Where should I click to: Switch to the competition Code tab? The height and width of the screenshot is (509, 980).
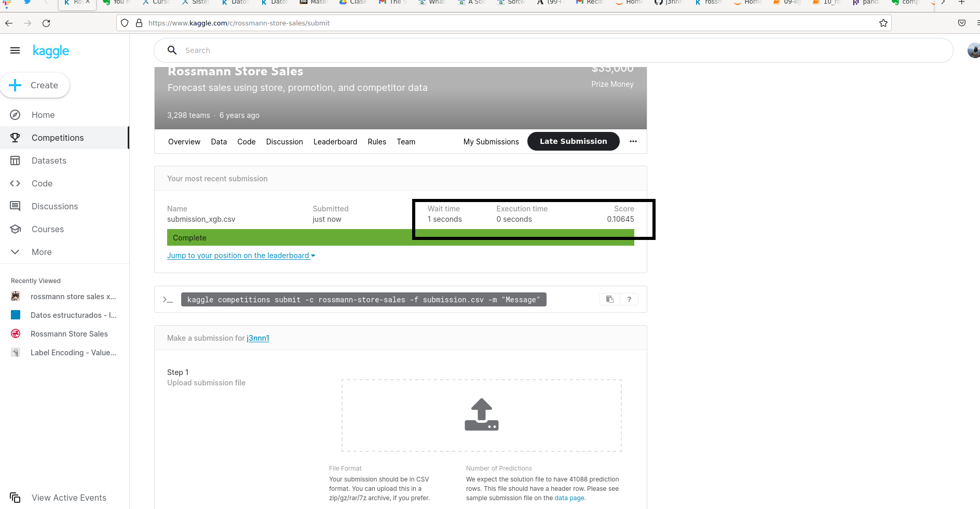point(246,142)
